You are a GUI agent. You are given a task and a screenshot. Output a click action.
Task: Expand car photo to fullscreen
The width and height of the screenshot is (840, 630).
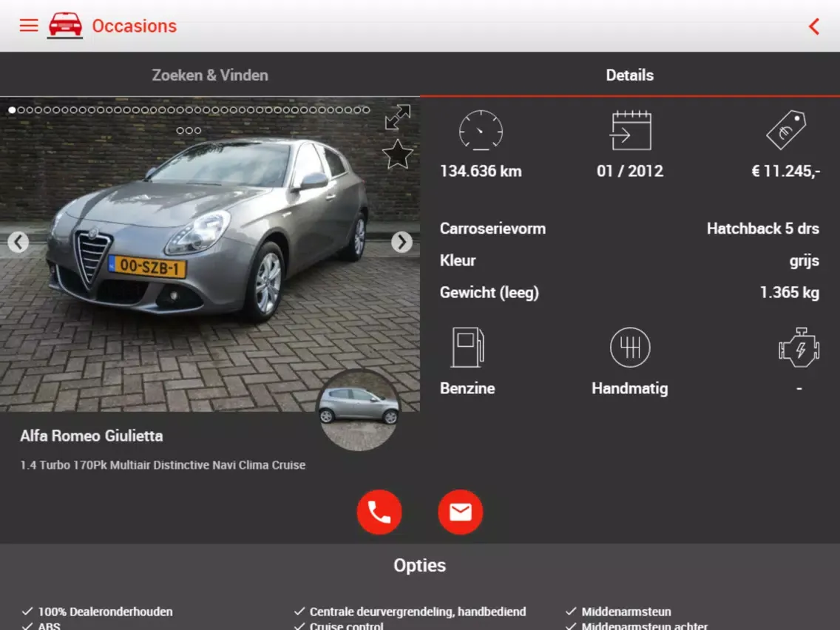tap(398, 118)
